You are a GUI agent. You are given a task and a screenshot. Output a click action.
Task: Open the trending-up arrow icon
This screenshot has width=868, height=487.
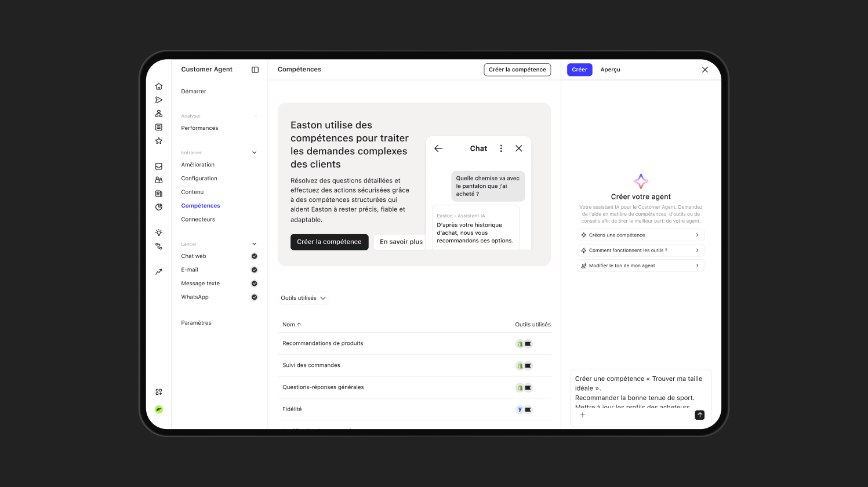[x=159, y=271]
